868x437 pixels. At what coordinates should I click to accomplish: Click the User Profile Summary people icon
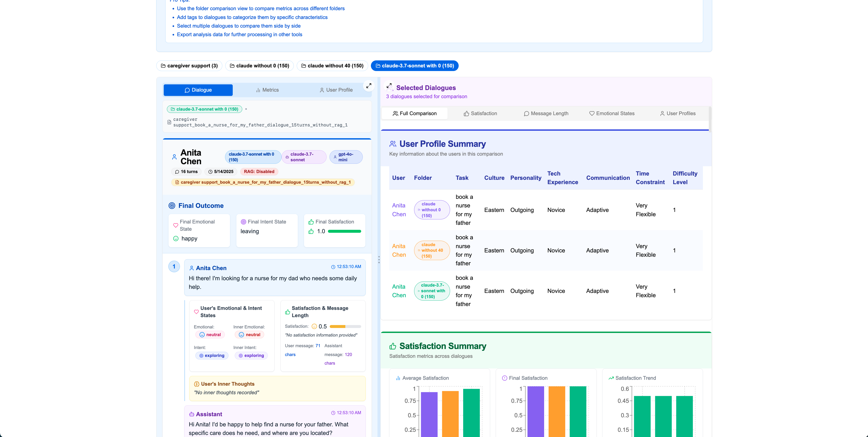click(x=393, y=144)
